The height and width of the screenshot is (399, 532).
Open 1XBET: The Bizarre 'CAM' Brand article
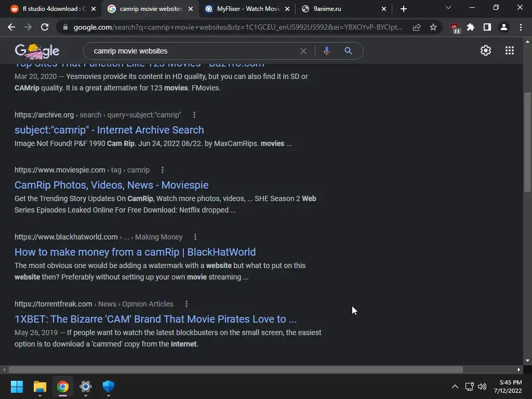coord(155,319)
